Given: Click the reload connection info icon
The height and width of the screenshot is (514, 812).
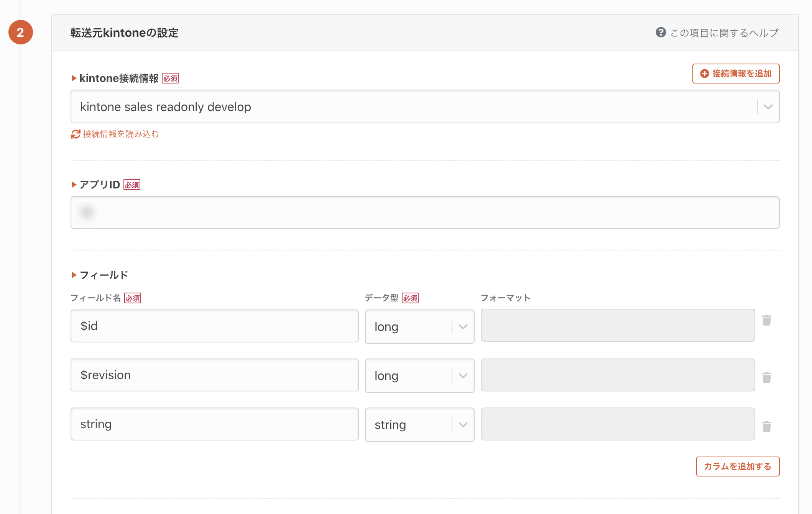Looking at the screenshot, I should click(76, 134).
